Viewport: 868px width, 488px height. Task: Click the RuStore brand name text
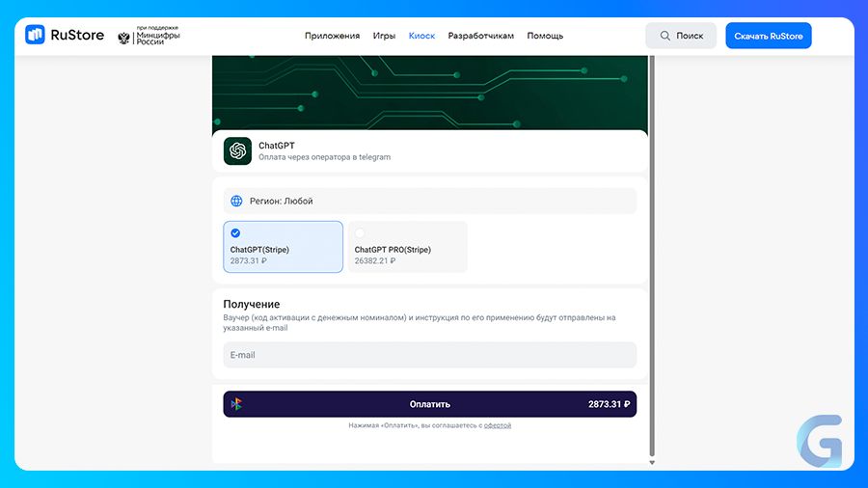click(77, 35)
